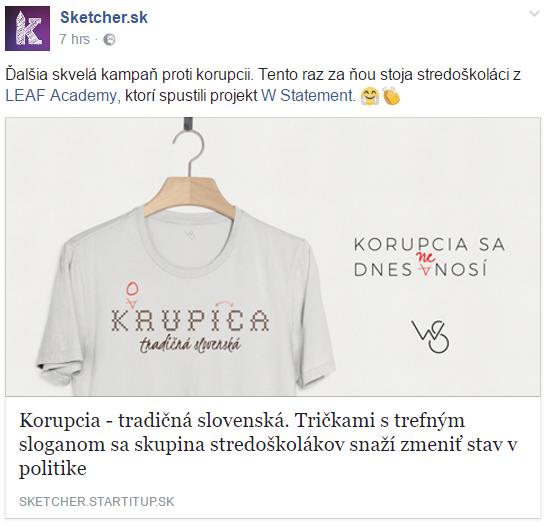This screenshot has width=548, height=527.
Task: Click the hugging face emoji
Action: (370, 96)
